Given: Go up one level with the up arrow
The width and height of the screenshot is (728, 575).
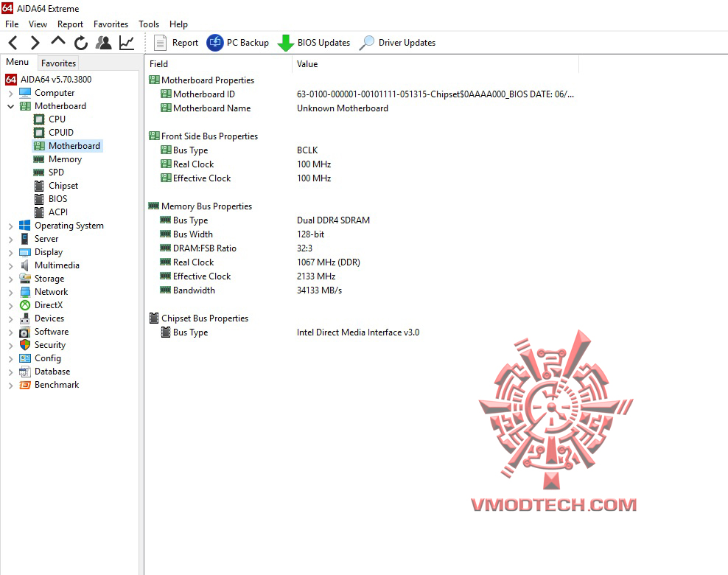Looking at the screenshot, I should (58, 41).
